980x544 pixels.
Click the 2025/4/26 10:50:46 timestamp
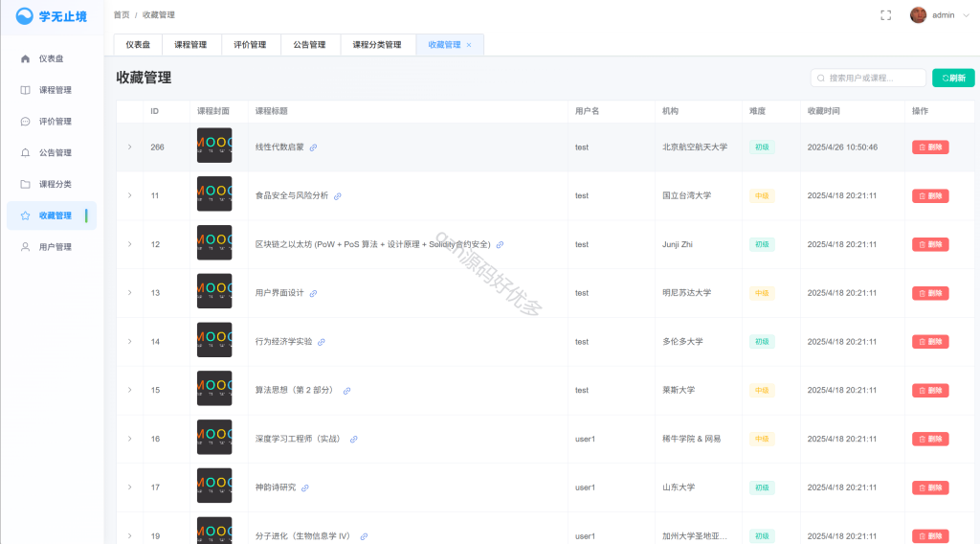point(842,147)
